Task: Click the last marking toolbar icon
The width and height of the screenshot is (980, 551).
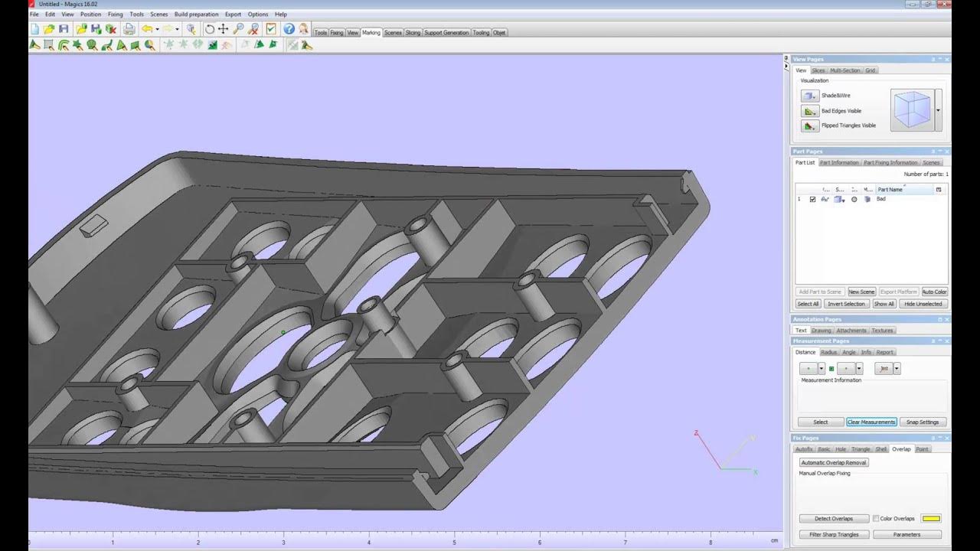Action: point(307,44)
